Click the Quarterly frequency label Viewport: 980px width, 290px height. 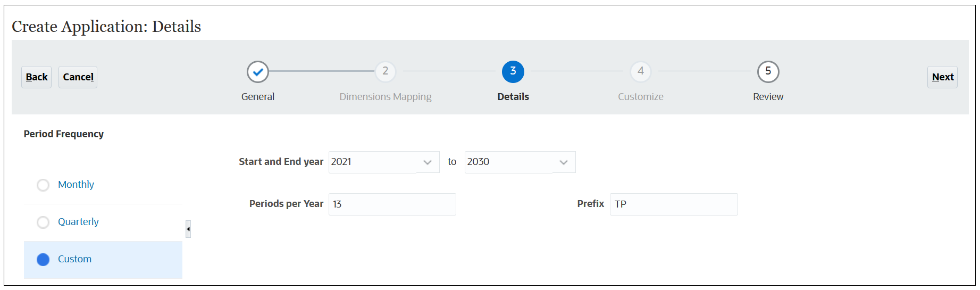(78, 222)
